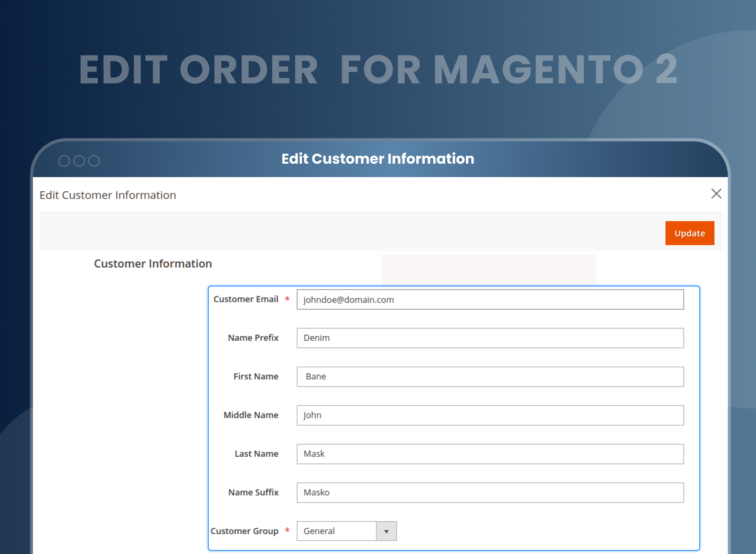Click the asterisk next to Customer Group
This screenshot has height=554, width=756.
pyautogui.click(x=287, y=530)
